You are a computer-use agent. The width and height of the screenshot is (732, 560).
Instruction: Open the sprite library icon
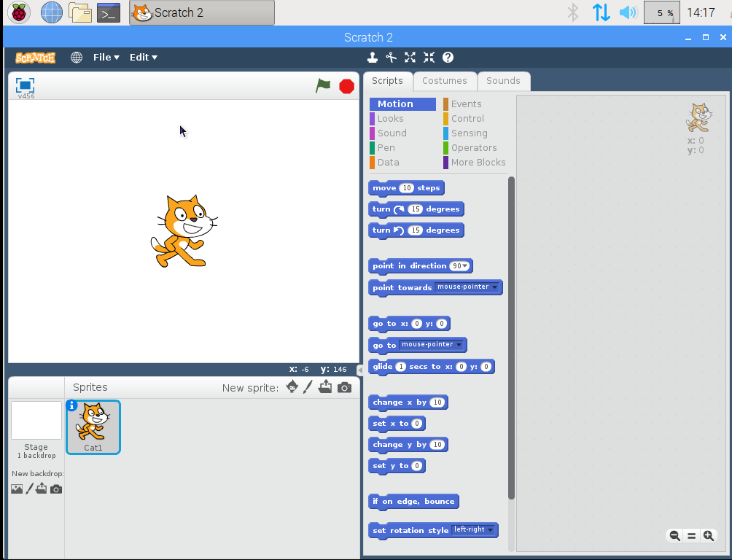click(x=291, y=387)
